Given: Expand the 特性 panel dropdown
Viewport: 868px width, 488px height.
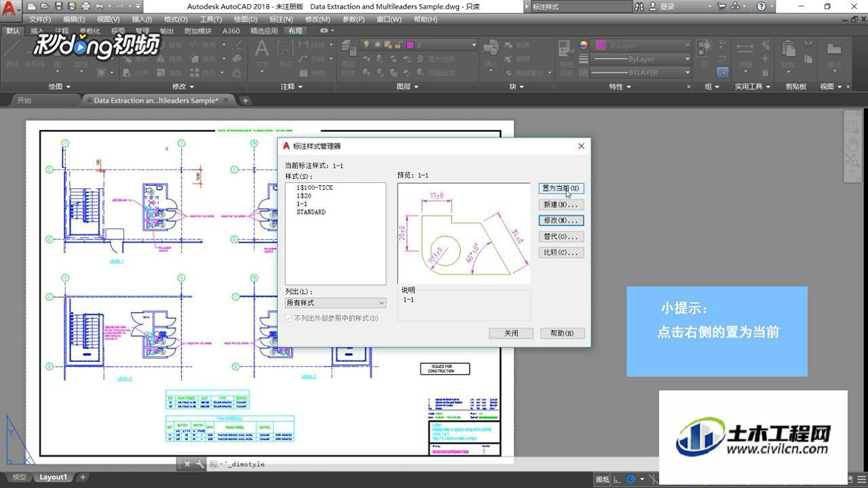Looking at the screenshot, I should point(620,87).
